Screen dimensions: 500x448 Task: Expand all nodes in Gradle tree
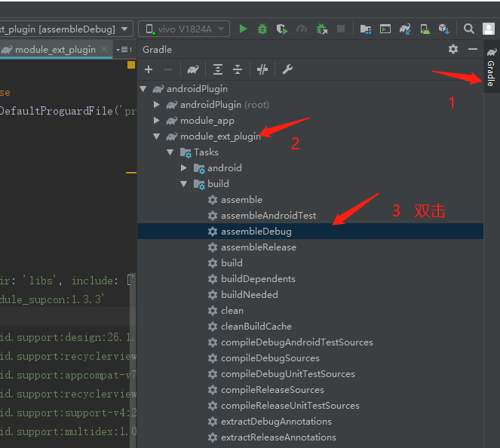pyautogui.click(x=218, y=69)
